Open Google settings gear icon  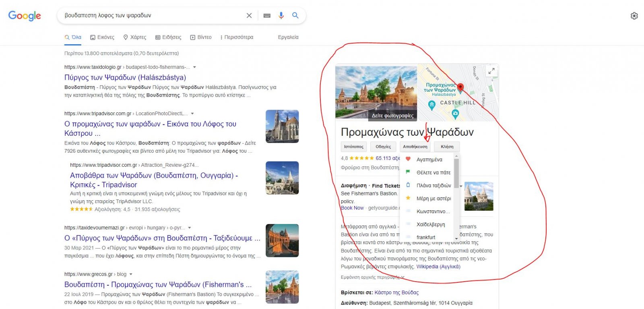[x=634, y=16]
